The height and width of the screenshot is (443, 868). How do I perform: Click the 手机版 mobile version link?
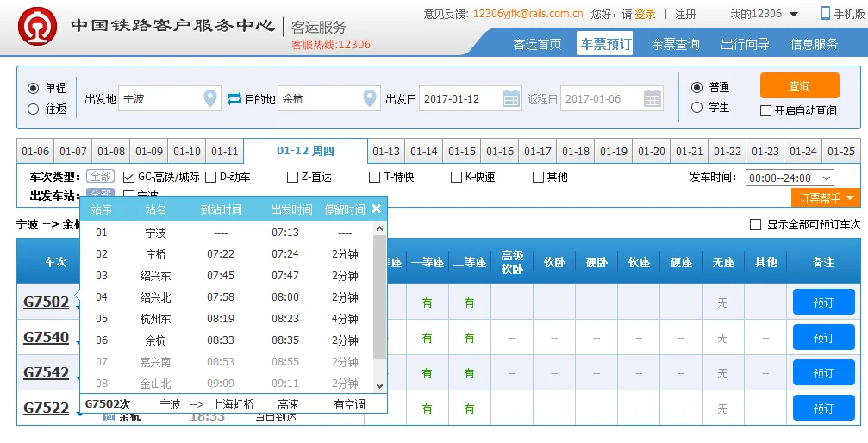tap(849, 14)
